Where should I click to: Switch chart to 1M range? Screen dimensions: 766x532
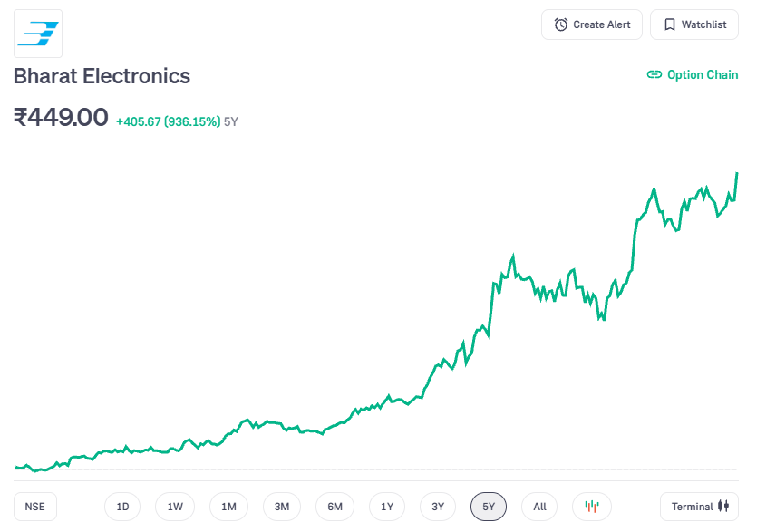(228, 507)
